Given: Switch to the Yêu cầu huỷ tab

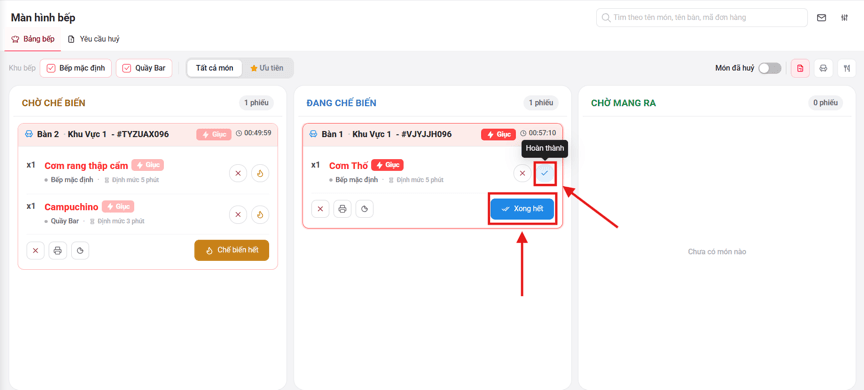Looking at the screenshot, I should tap(94, 39).
